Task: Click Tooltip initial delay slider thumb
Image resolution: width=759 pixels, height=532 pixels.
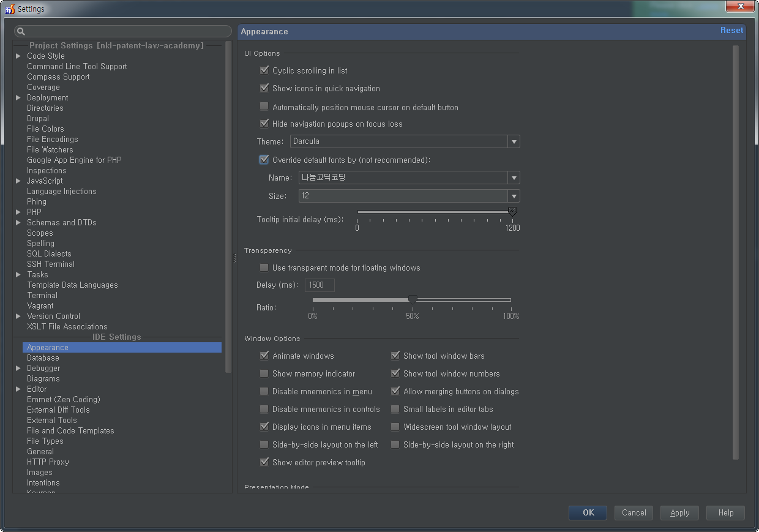Action: coord(512,212)
